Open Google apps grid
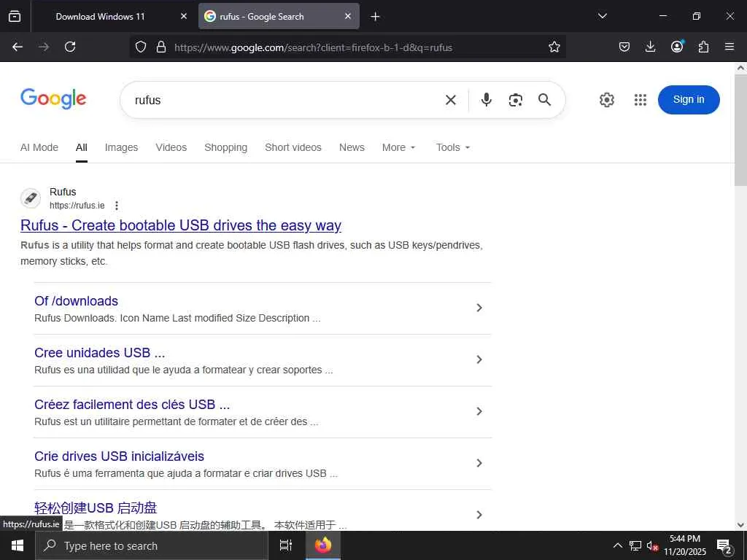Image resolution: width=747 pixels, height=560 pixels. 640,100
